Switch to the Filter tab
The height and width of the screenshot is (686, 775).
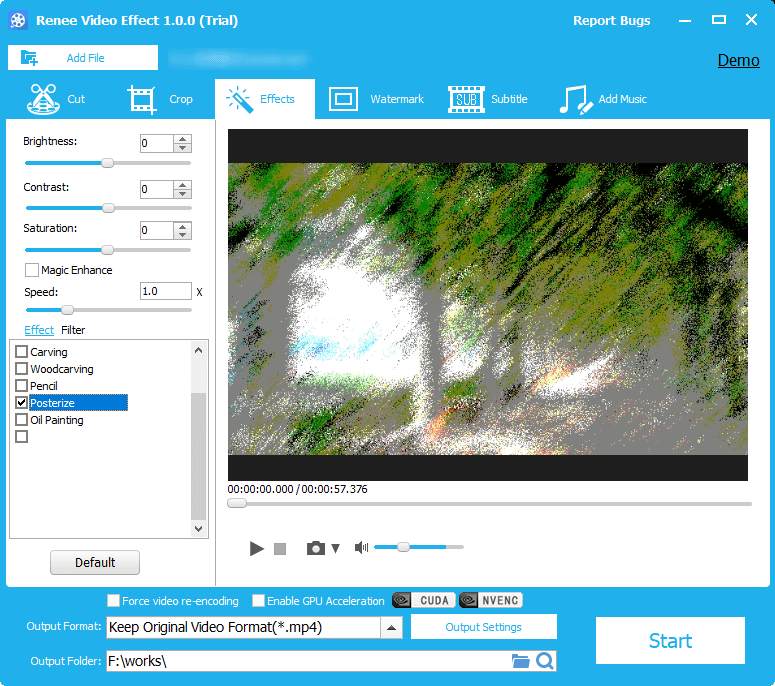click(x=73, y=330)
